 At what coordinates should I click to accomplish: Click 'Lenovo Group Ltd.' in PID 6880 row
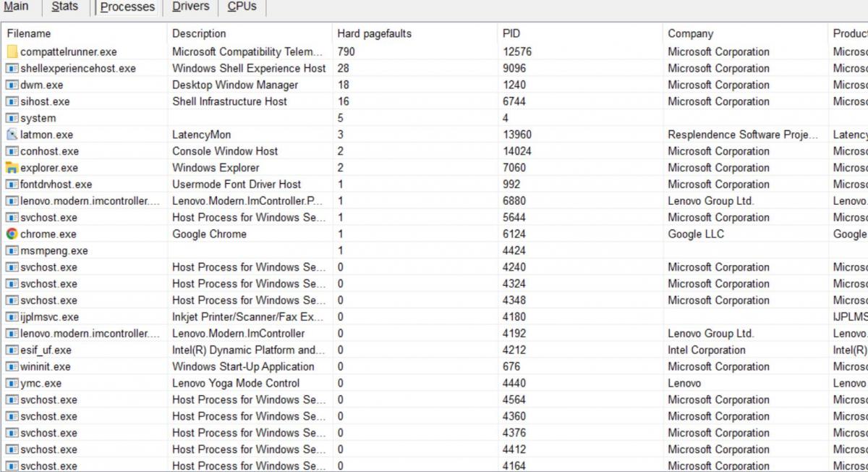[711, 201]
